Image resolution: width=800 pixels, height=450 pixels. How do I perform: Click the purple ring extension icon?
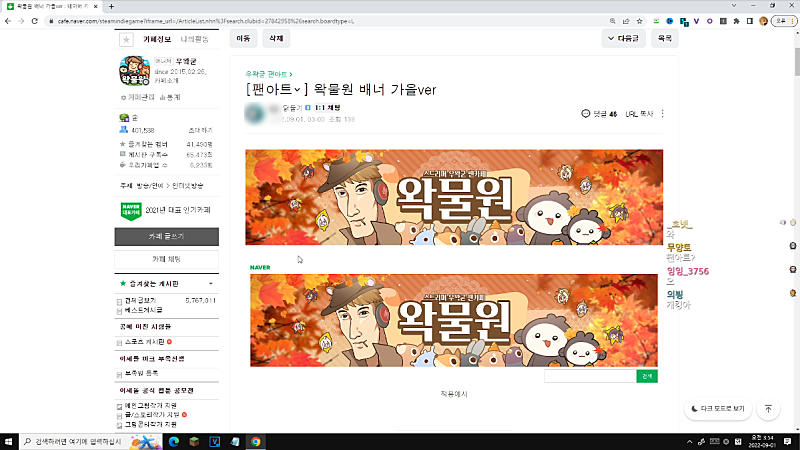tap(710, 21)
